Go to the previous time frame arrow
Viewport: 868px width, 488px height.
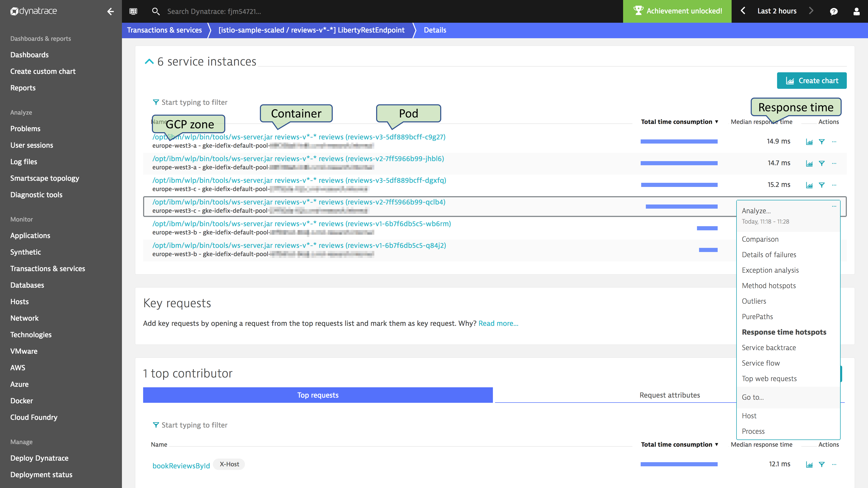[x=743, y=11]
